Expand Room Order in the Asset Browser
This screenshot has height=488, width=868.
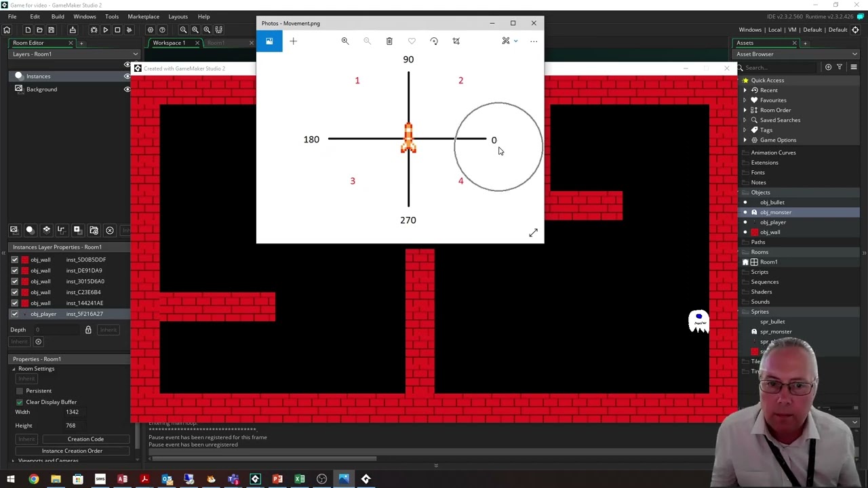[x=745, y=110]
